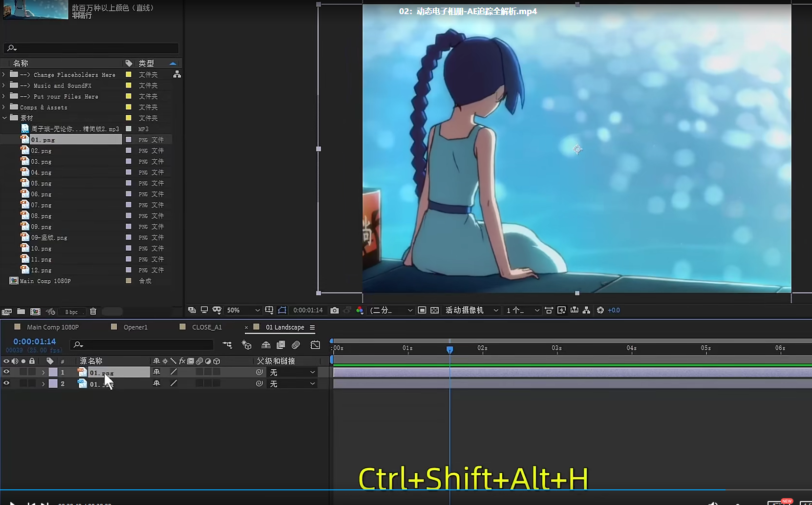Open the grid and guide options icon
Viewport: 812px width, 505px height.
coord(269,310)
